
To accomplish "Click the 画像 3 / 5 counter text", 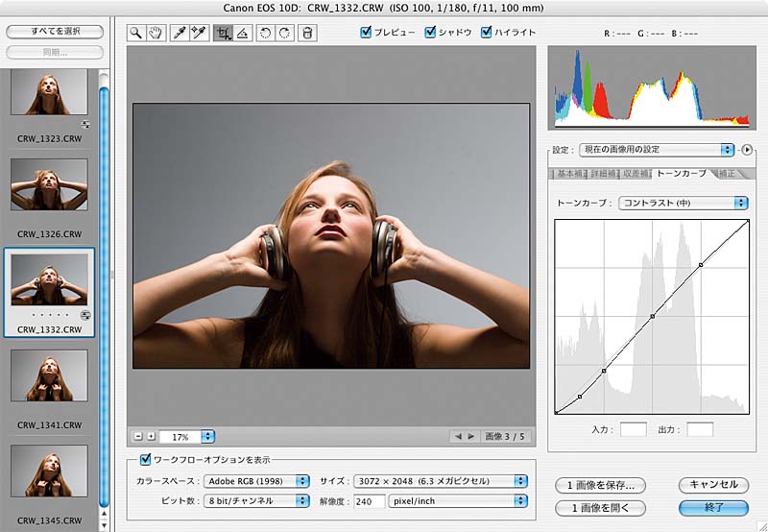I will click(x=505, y=436).
